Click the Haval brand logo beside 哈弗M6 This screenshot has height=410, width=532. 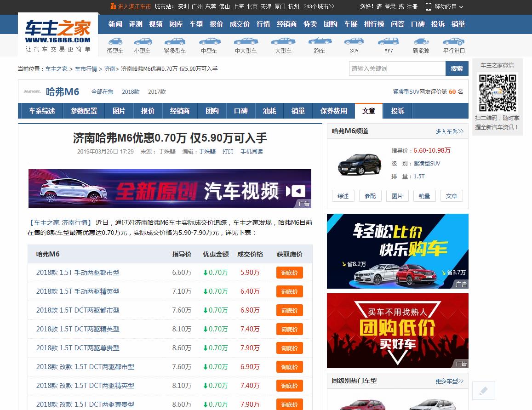33,91
